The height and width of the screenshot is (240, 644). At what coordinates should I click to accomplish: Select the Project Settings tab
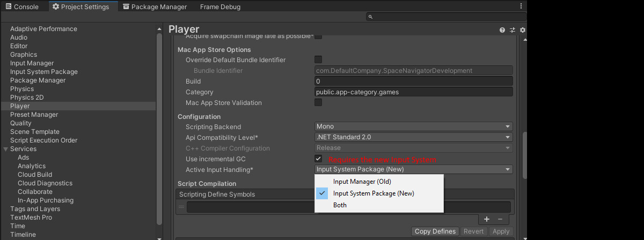80,7
